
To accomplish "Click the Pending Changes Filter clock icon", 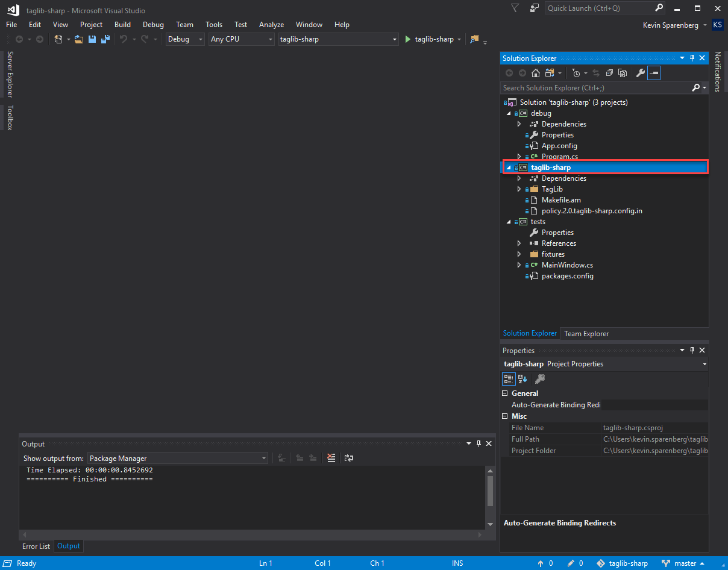I will [x=577, y=73].
